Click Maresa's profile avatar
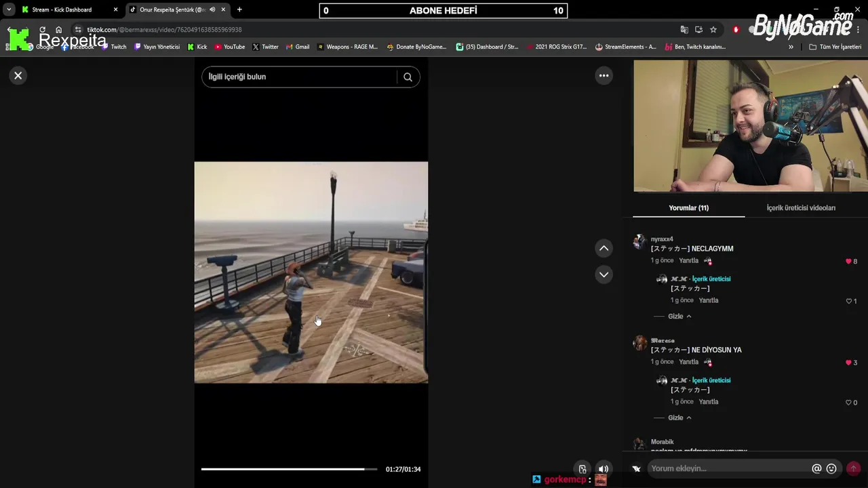The width and height of the screenshot is (868, 488). coord(639,343)
